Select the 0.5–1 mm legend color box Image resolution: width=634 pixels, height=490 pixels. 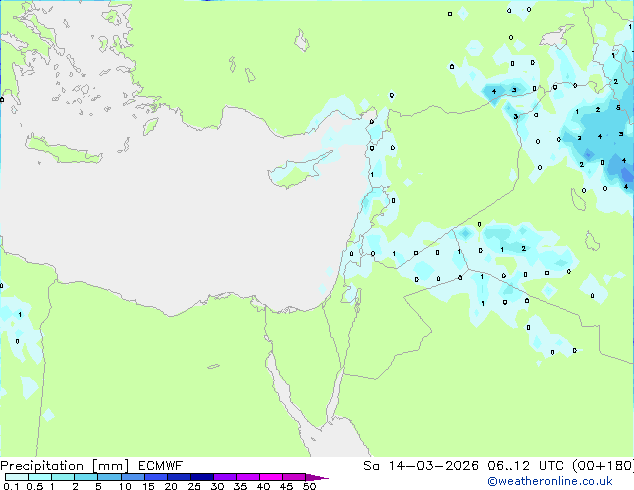click(x=40, y=477)
